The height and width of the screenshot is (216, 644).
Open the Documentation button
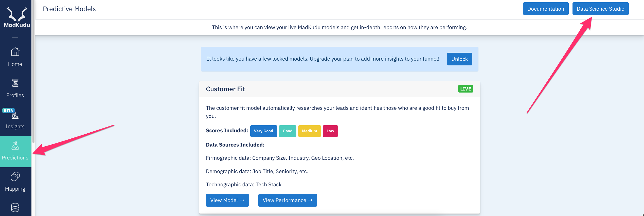(546, 9)
